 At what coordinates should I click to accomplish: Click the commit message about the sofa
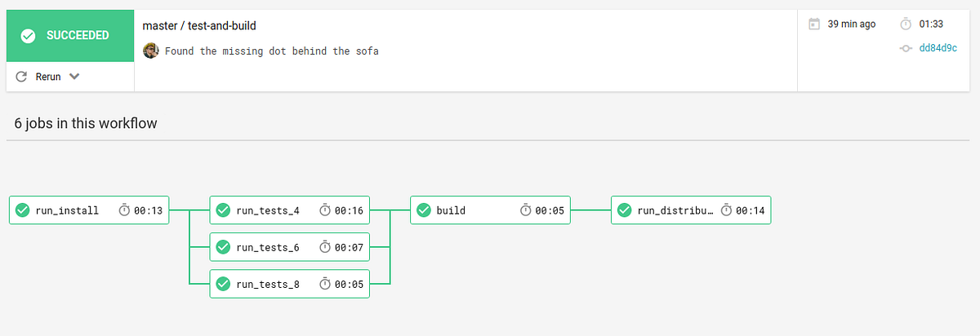click(x=271, y=51)
